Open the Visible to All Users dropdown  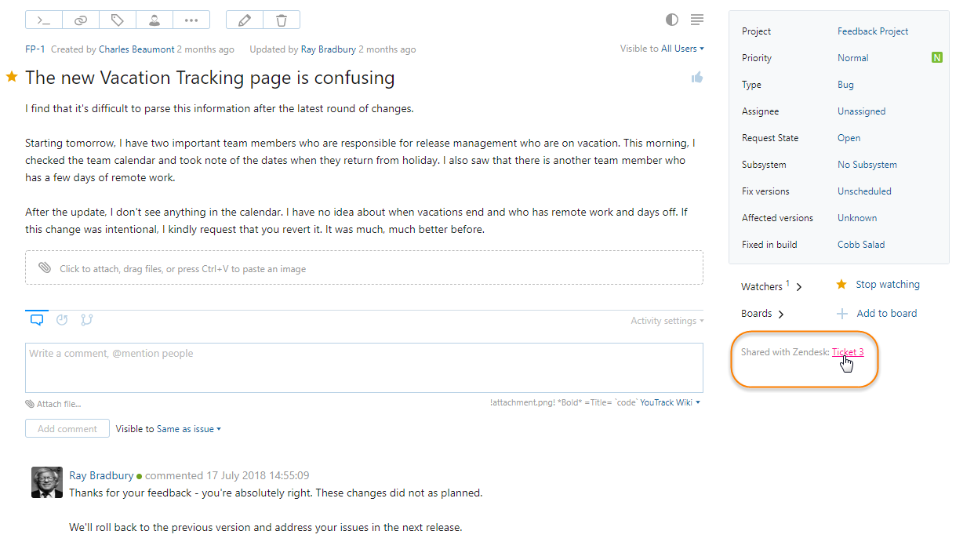(681, 49)
